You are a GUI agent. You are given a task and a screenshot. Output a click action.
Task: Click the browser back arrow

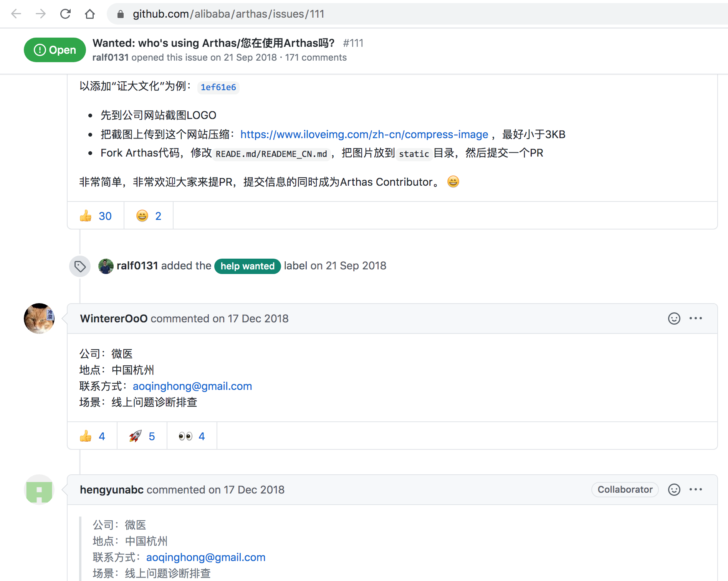[16, 14]
